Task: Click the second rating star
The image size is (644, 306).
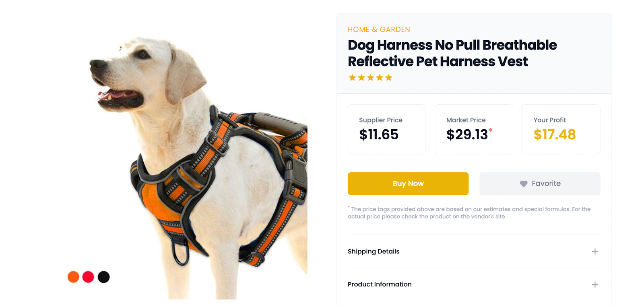Action: [361, 77]
